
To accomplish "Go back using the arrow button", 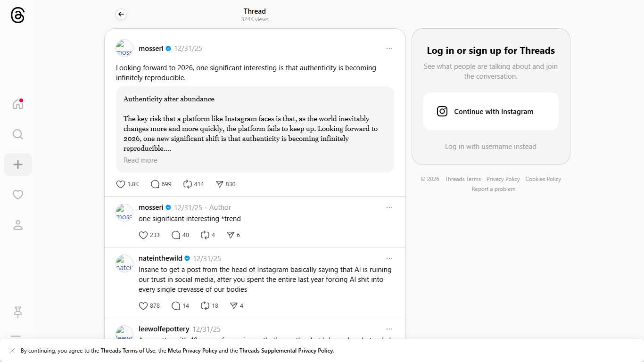I will pyautogui.click(x=121, y=14).
